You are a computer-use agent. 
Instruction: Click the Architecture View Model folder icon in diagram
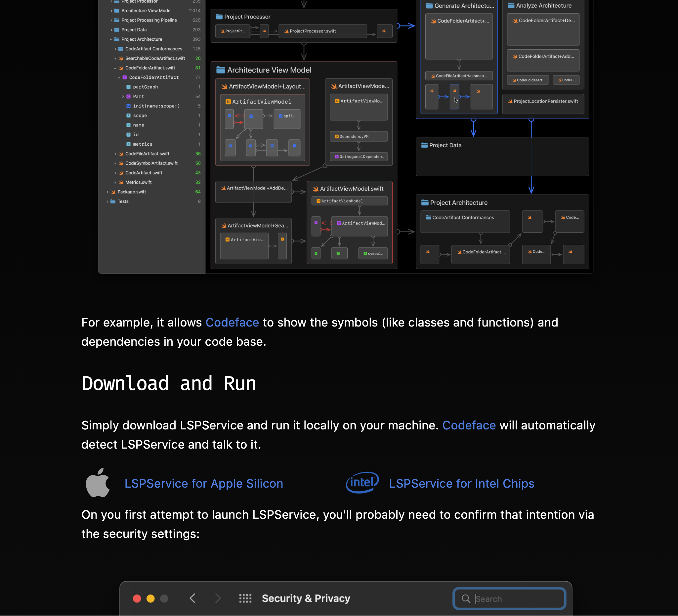(221, 70)
